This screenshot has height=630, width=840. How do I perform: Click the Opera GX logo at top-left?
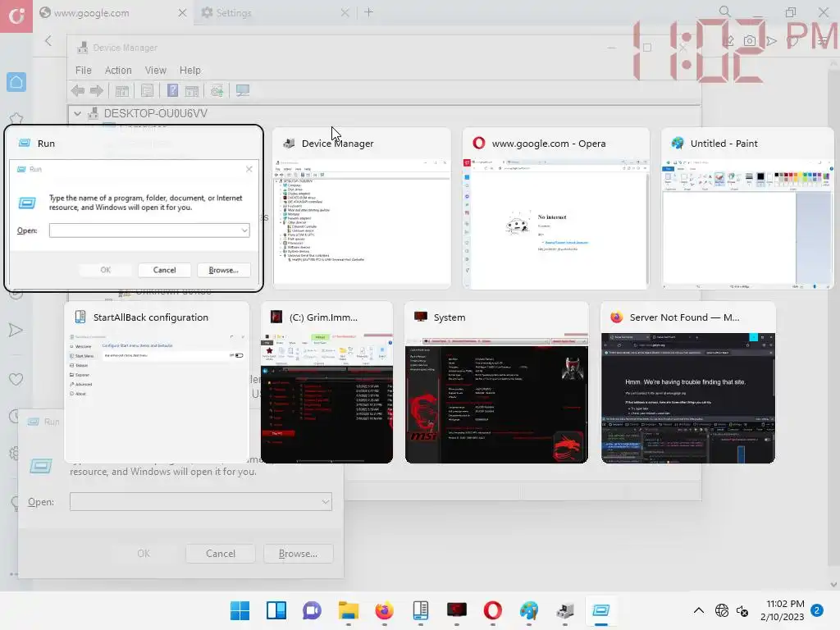coord(16,16)
